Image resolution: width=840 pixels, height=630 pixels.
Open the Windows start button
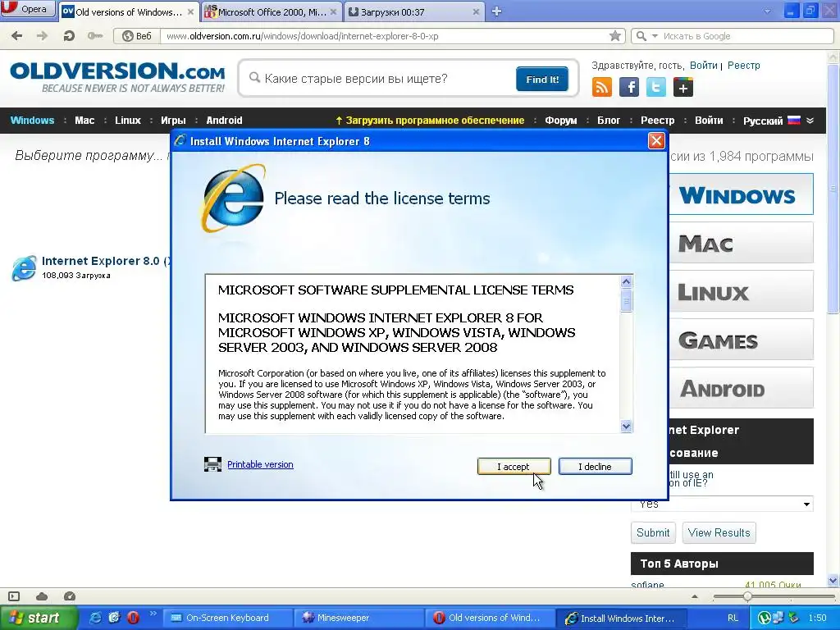(38, 618)
